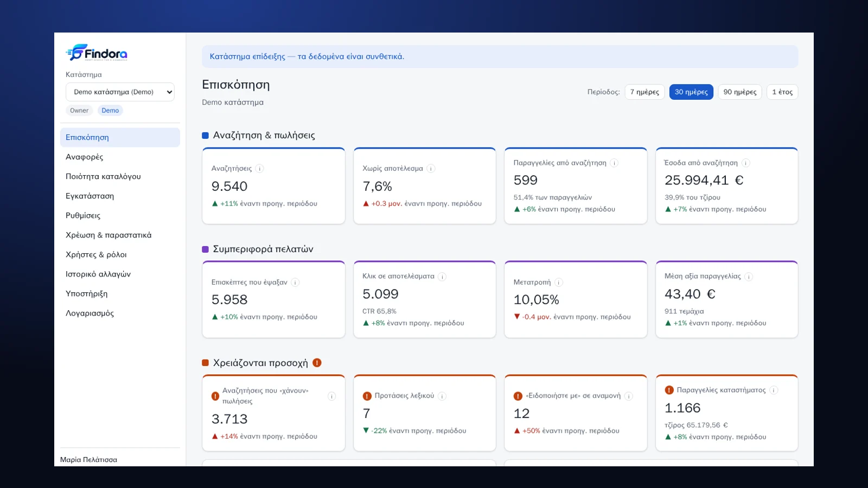The image size is (868, 488).
Task: Click the Demo badge
Action: tap(110, 111)
